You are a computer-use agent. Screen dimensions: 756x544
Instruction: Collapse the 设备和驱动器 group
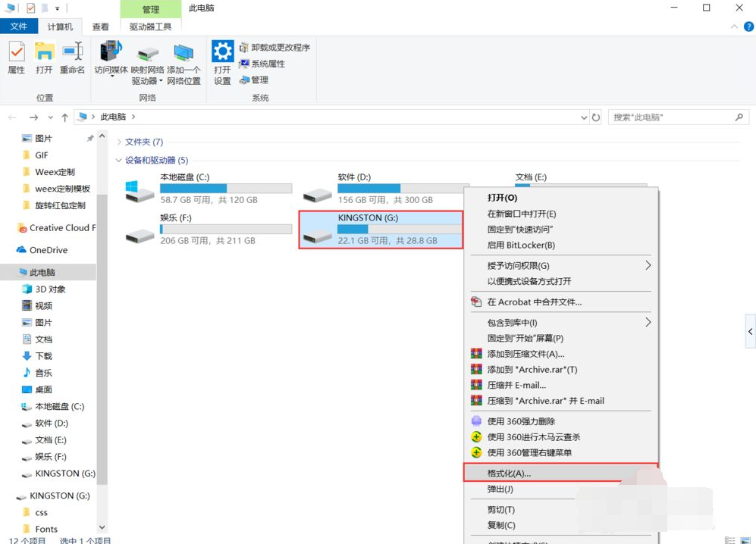coord(118,161)
